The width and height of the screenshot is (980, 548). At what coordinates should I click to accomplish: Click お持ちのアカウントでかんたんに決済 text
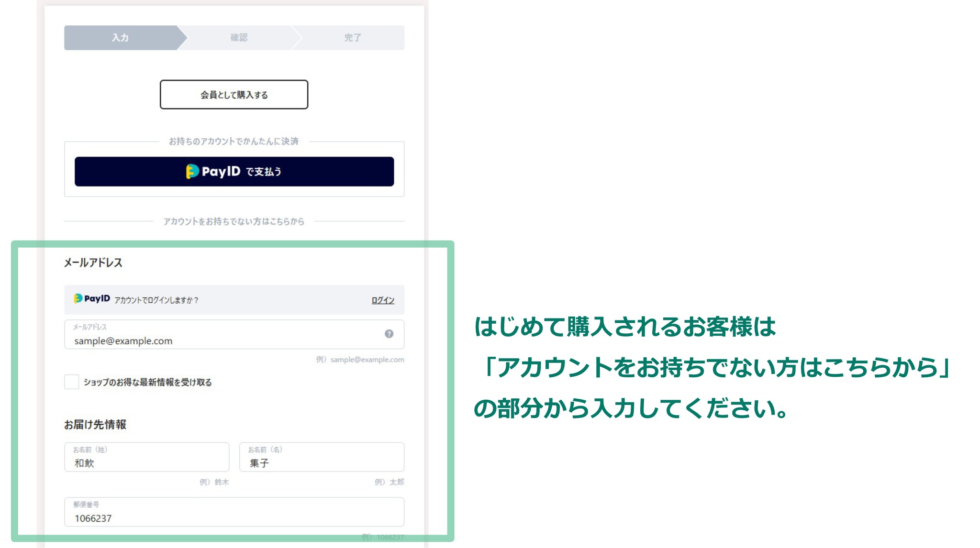click(x=234, y=142)
